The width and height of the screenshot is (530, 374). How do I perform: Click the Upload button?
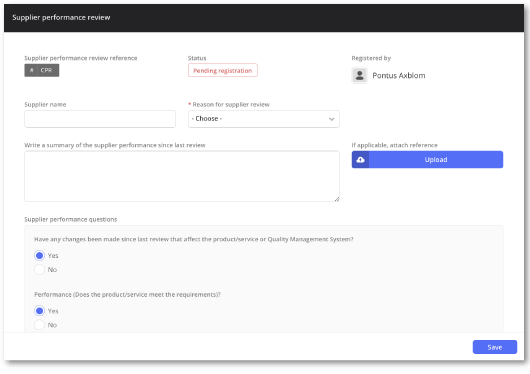point(427,160)
